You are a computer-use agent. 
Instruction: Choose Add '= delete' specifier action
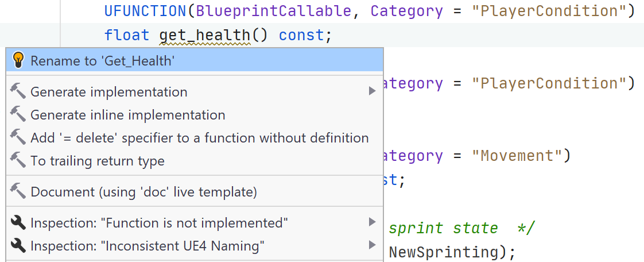pyautogui.click(x=195, y=138)
